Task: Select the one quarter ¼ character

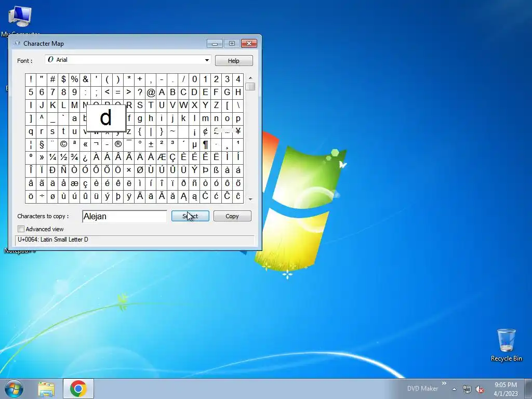Action: tap(52, 157)
